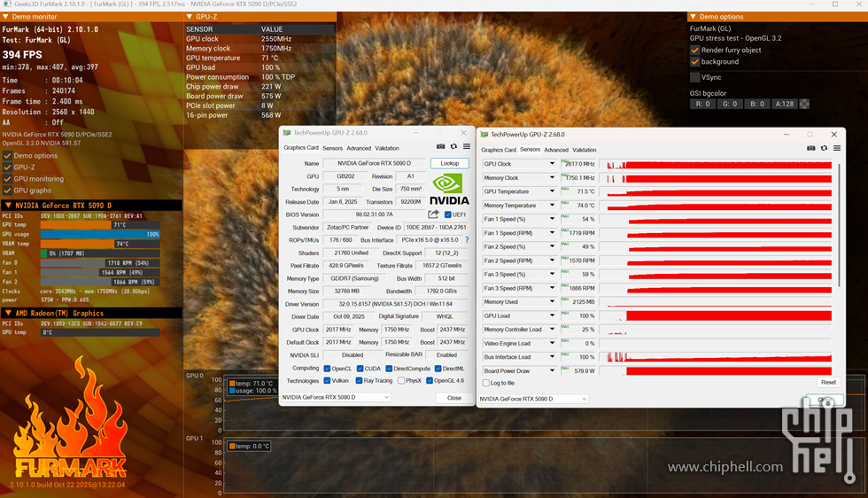Viewport: 868px width, 498px height.
Task: Click the G: 0 bgcolor field
Action: tap(730, 104)
